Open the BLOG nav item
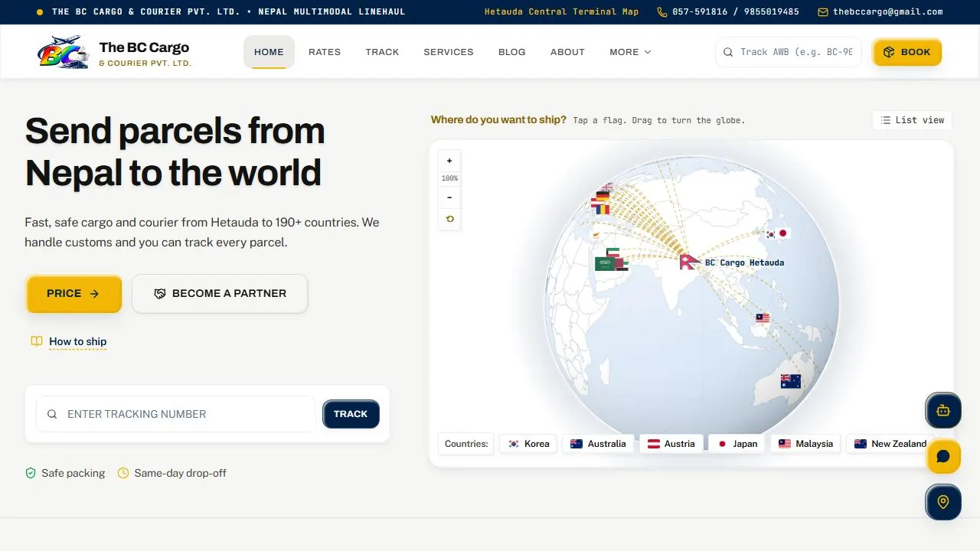 click(x=512, y=52)
